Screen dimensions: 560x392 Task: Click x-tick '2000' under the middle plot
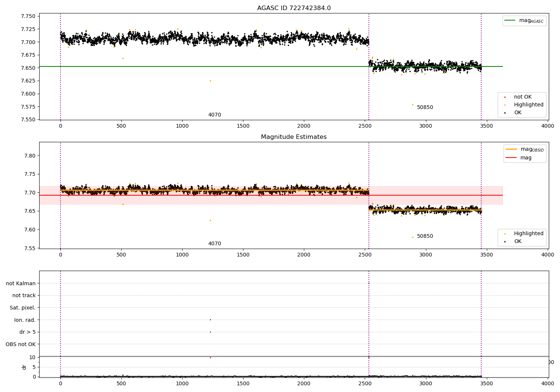[304, 255]
